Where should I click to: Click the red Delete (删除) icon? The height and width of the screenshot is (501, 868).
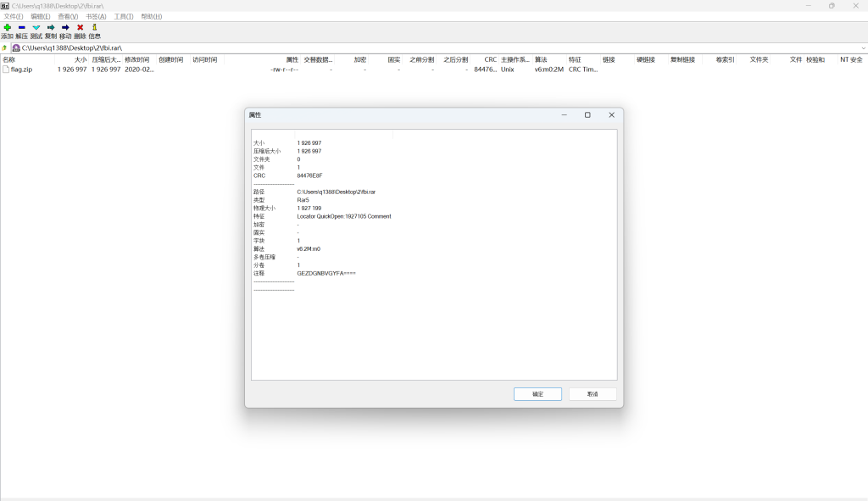(80, 28)
